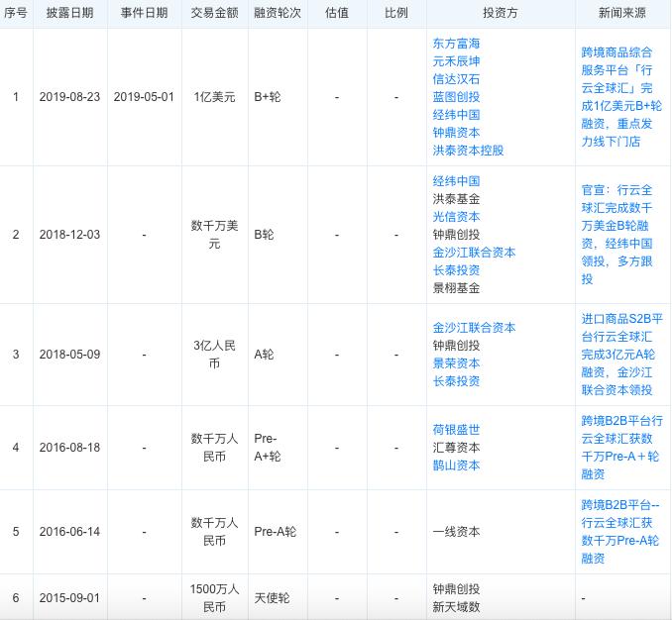Open investor link 荷银盛世

(x=456, y=430)
